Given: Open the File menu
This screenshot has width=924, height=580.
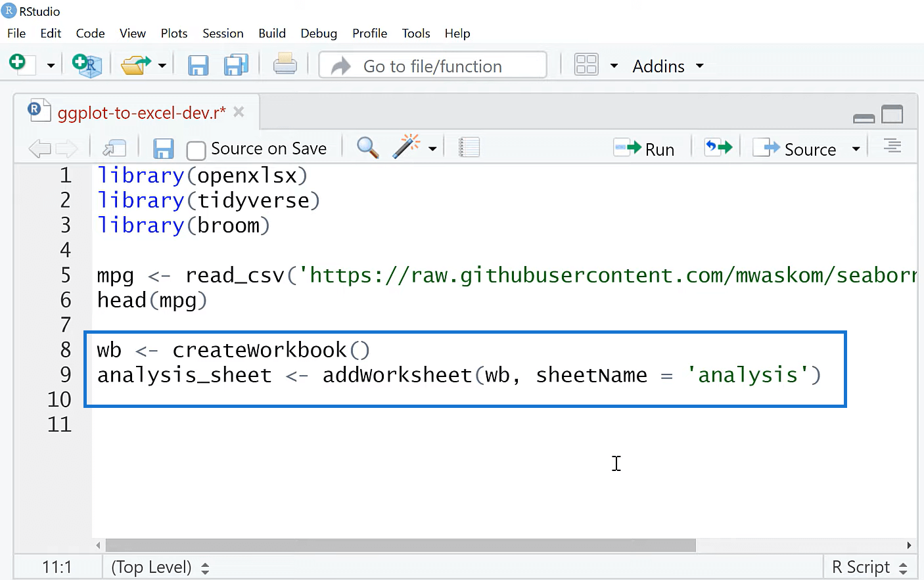Looking at the screenshot, I should pos(16,33).
